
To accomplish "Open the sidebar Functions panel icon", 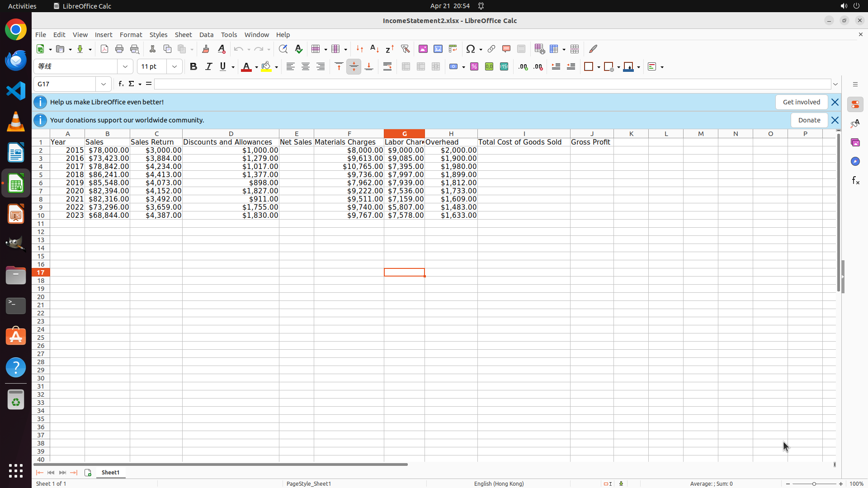I will (x=855, y=181).
